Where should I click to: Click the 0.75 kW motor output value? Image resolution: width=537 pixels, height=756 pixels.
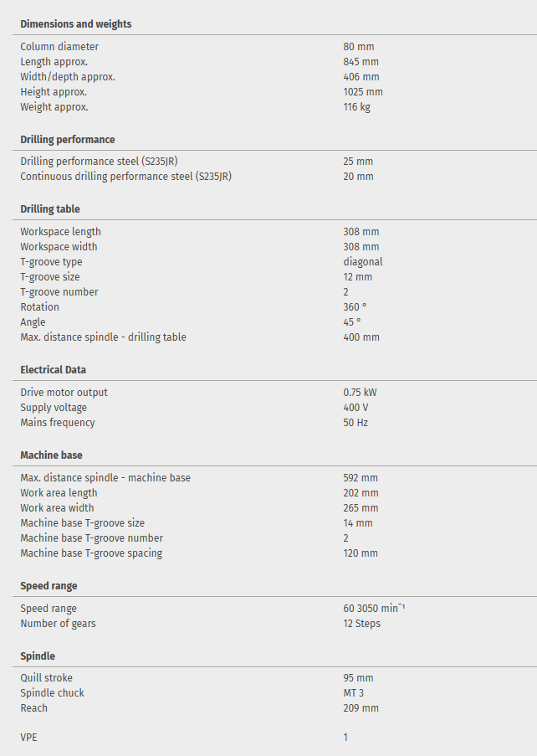(358, 393)
